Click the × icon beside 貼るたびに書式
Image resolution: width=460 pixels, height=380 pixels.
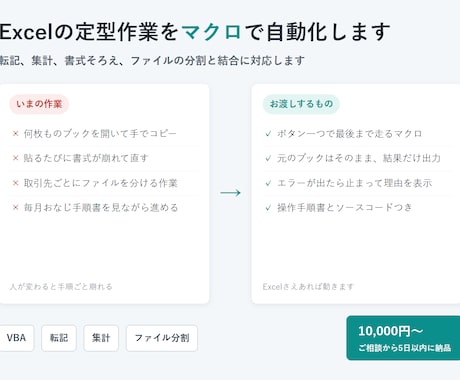pos(15,158)
